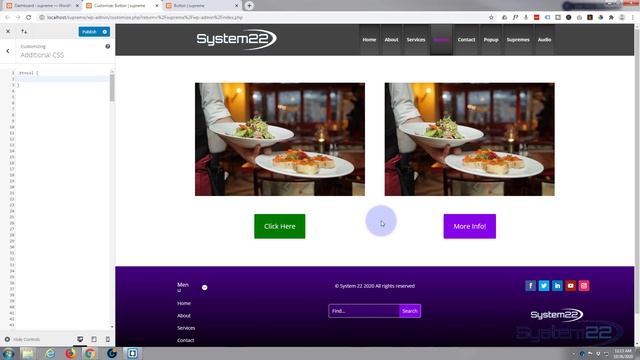Close the Customizer panel with the X icon
This screenshot has width=640, height=360.
click(x=8, y=31)
